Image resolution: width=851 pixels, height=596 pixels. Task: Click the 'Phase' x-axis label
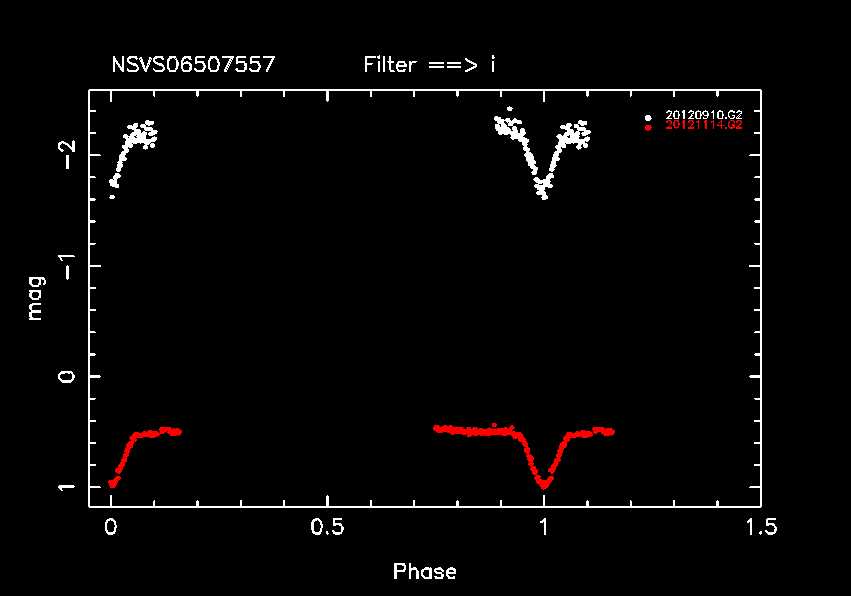[424, 572]
